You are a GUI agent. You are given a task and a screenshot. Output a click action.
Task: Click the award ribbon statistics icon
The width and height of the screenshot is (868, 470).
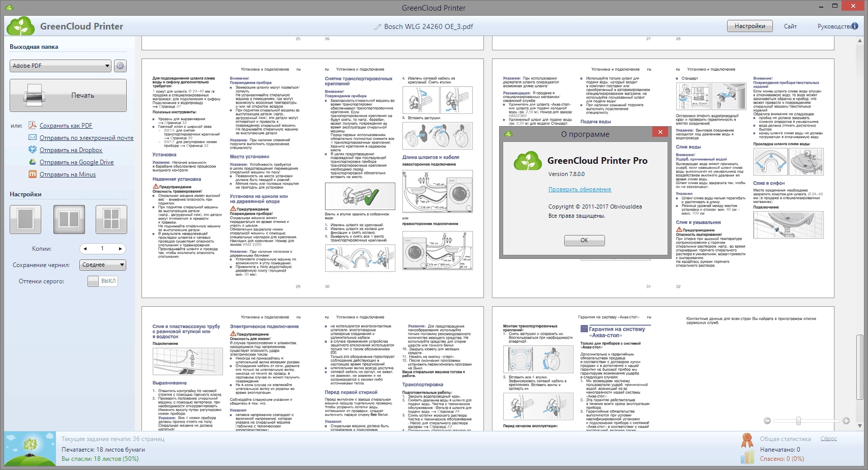point(747,440)
